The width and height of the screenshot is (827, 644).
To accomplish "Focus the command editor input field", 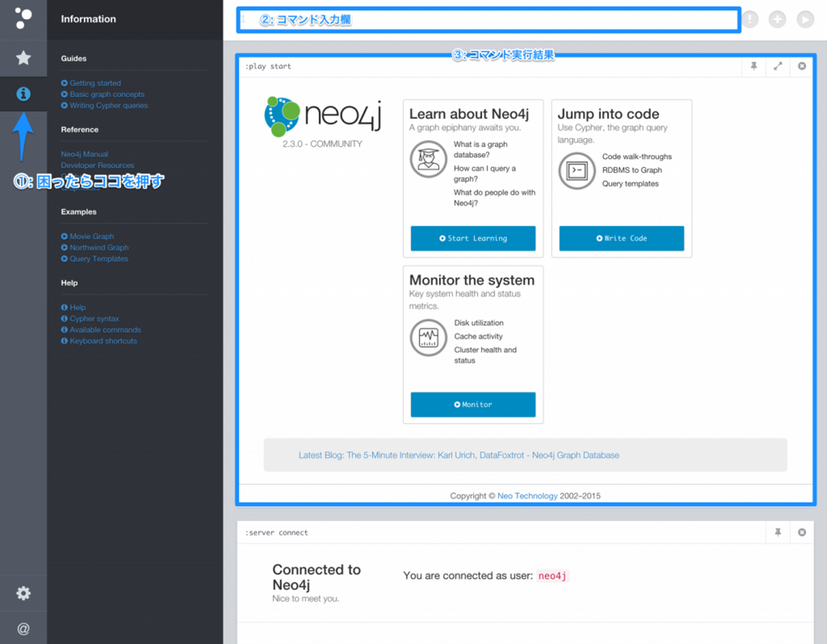I will click(x=489, y=20).
